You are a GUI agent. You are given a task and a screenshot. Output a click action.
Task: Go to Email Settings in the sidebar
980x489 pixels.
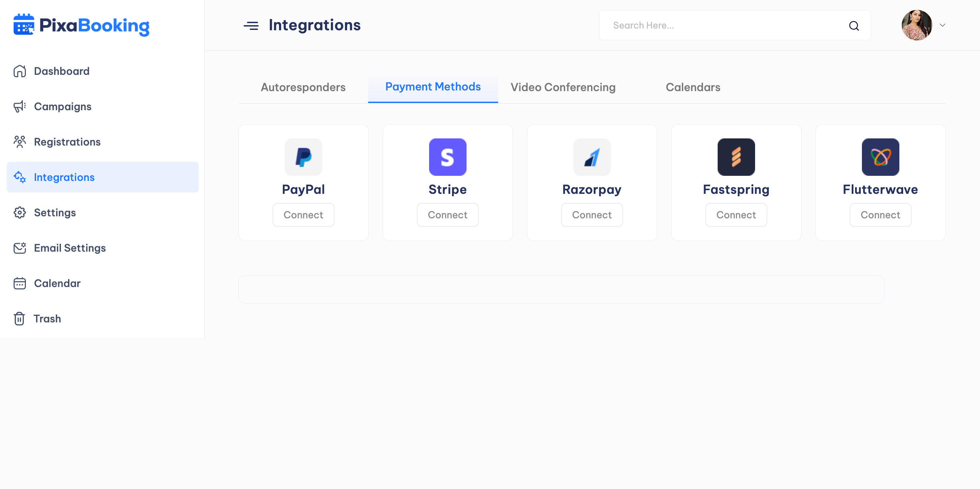tap(103, 248)
